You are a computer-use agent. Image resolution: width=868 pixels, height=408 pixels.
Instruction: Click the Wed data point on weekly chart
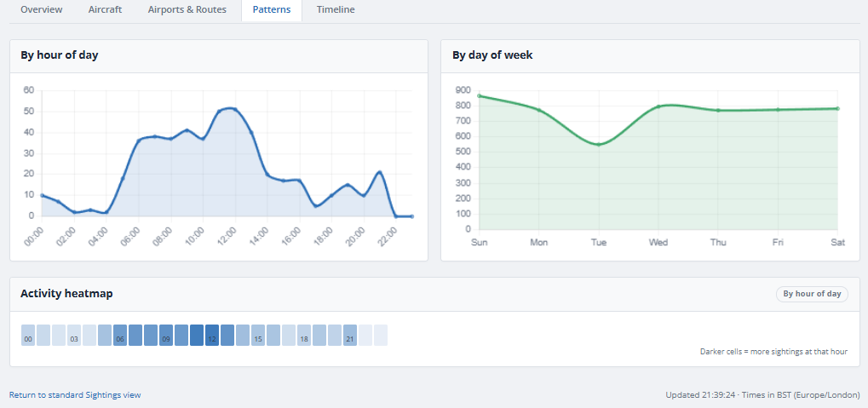[x=658, y=106]
